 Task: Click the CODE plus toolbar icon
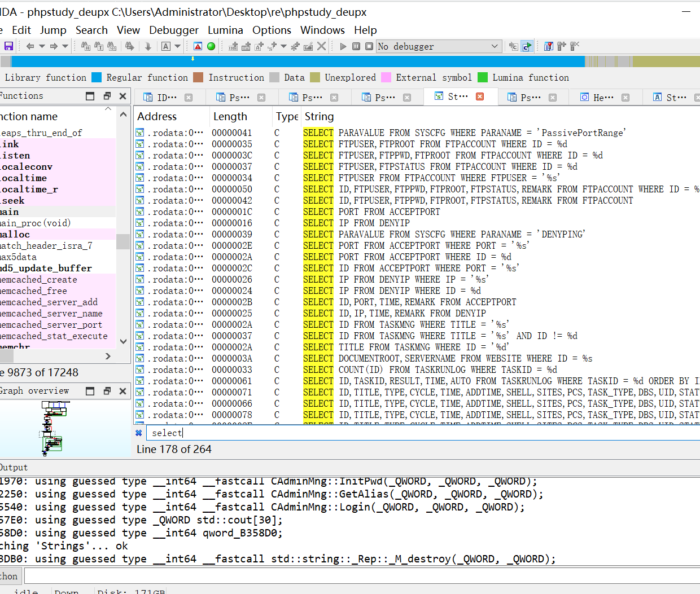(233, 46)
